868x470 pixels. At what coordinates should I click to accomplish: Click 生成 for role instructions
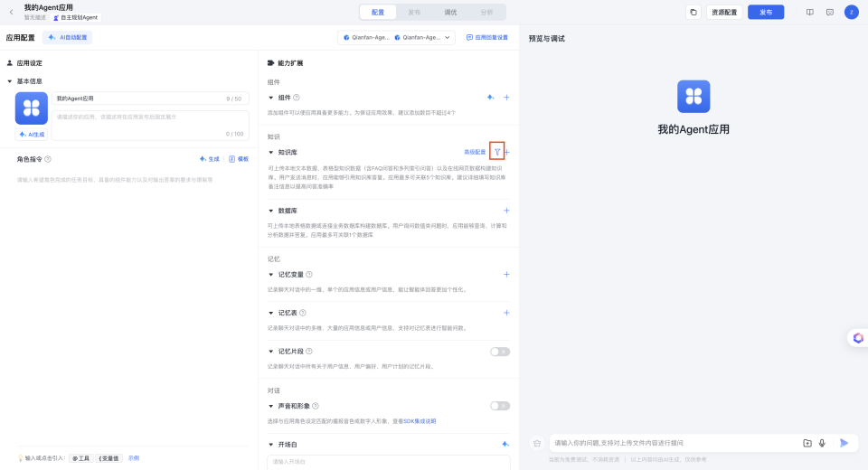click(x=210, y=159)
